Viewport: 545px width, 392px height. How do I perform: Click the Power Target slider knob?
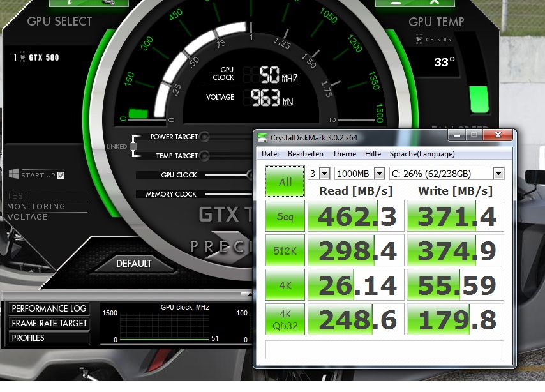tap(204, 137)
